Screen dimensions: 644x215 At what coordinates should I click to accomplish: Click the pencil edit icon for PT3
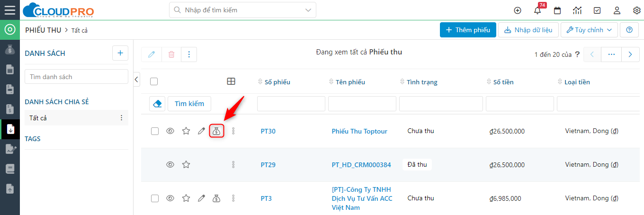[201, 198]
